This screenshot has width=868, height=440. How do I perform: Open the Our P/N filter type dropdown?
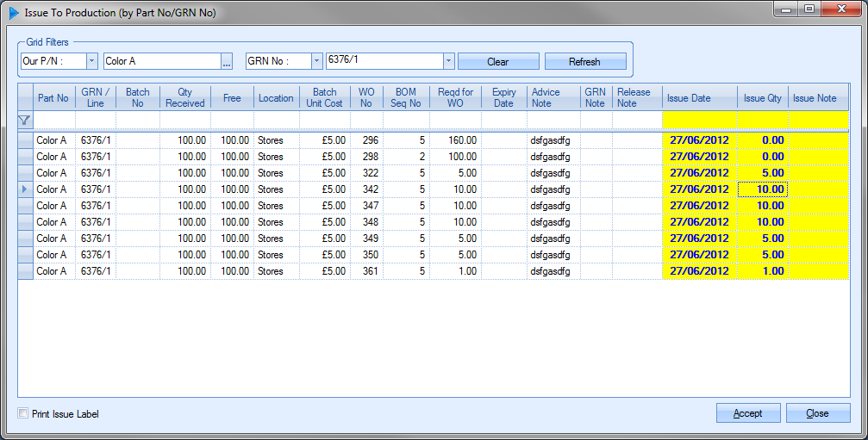point(91,62)
